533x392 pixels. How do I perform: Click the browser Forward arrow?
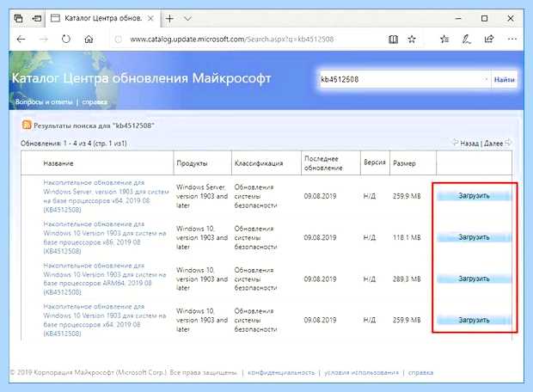(x=44, y=39)
